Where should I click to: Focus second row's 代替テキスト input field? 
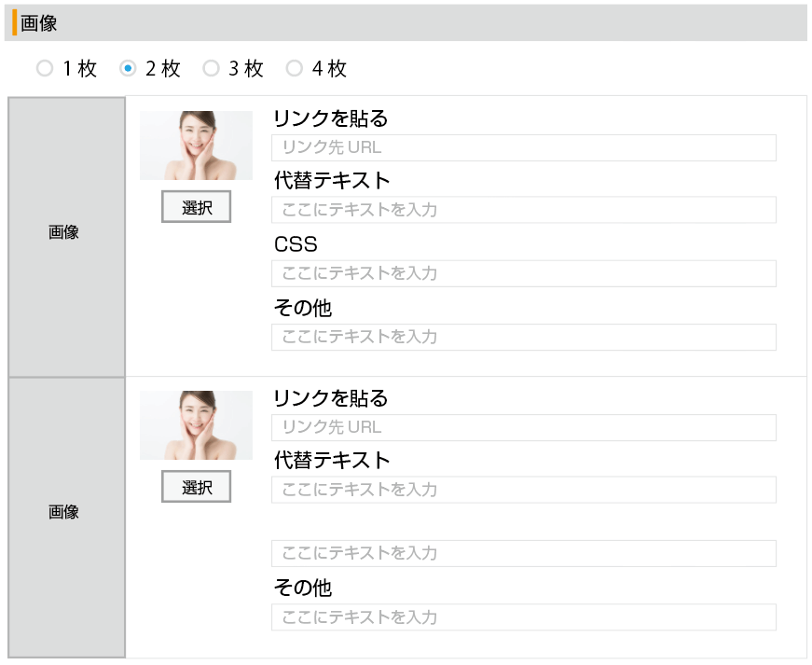[524, 490]
